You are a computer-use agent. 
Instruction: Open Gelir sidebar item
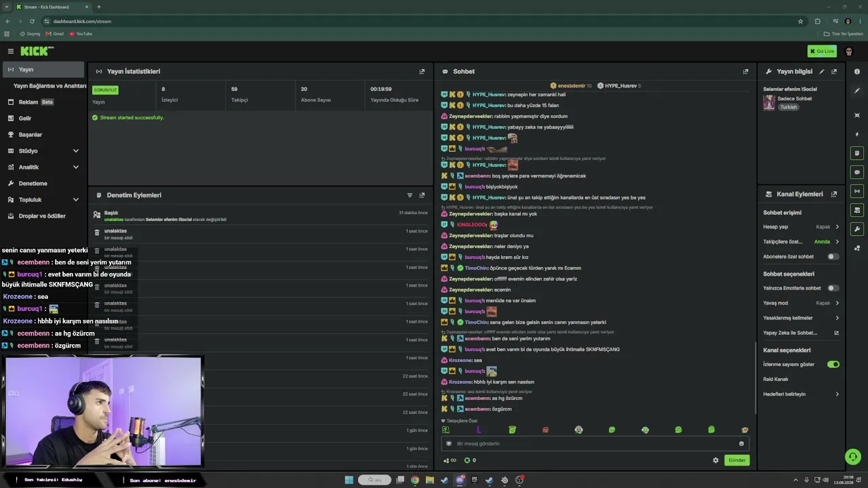tap(43, 118)
